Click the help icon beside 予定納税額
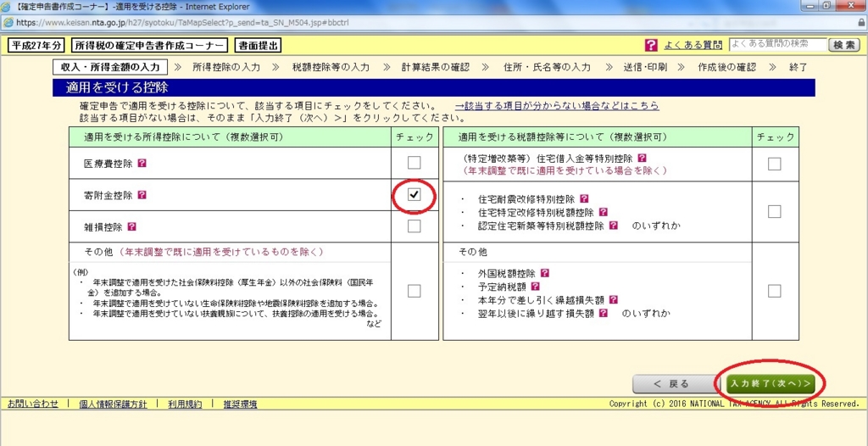The width and height of the screenshot is (868, 446). [x=536, y=287]
